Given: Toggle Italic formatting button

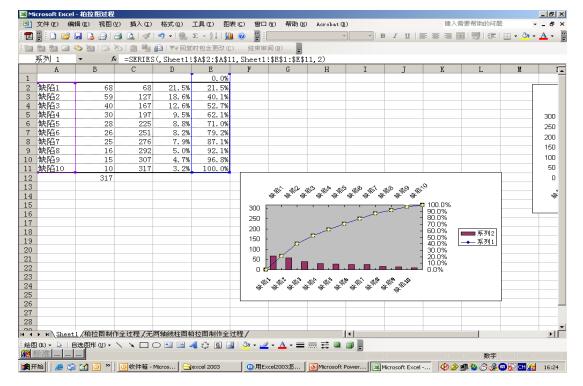Looking at the screenshot, I should click(x=395, y=36).
